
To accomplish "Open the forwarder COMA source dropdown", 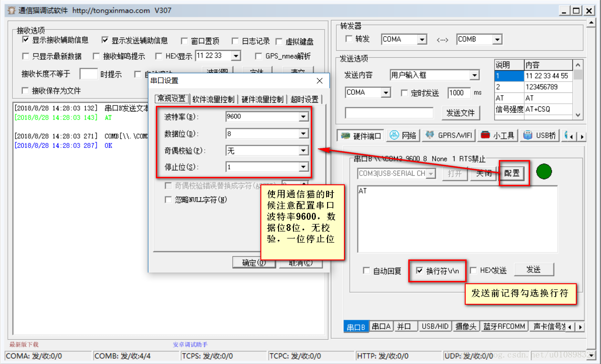I will click(422, 40).
